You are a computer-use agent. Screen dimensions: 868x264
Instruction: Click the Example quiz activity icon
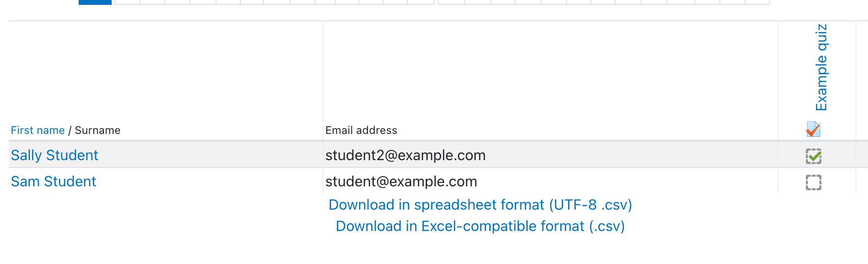(x=813, y=130)
